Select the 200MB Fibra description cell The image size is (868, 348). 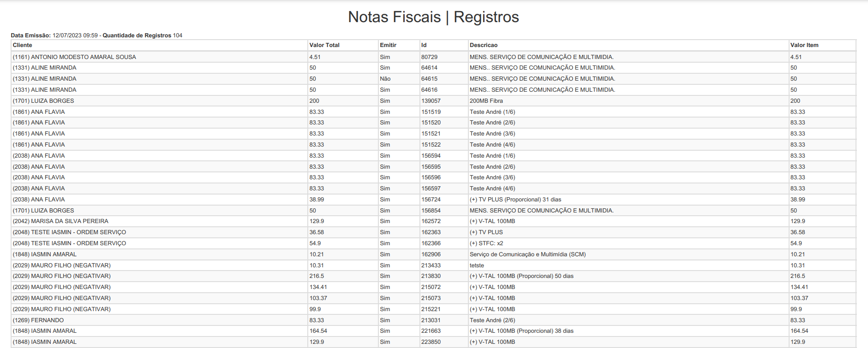coord(486,101)
